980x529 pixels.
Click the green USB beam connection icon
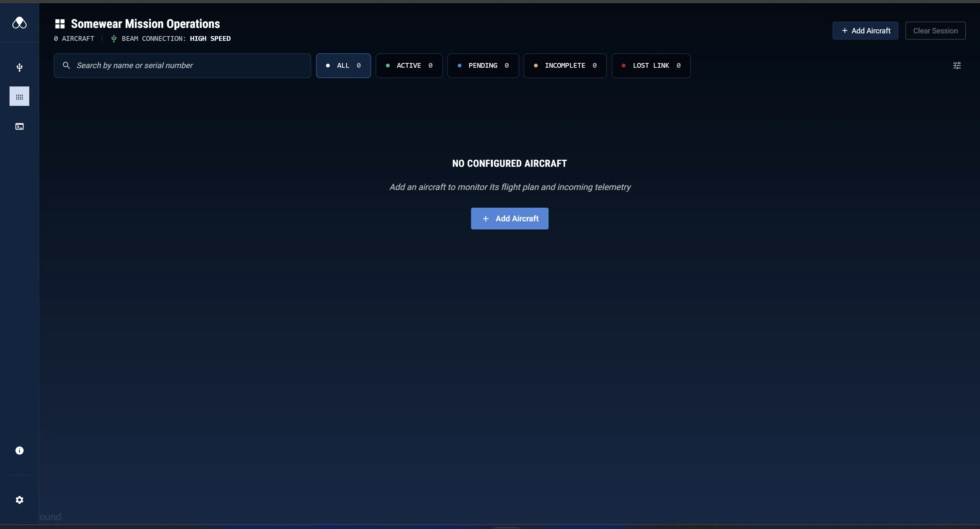coord(113,38)
